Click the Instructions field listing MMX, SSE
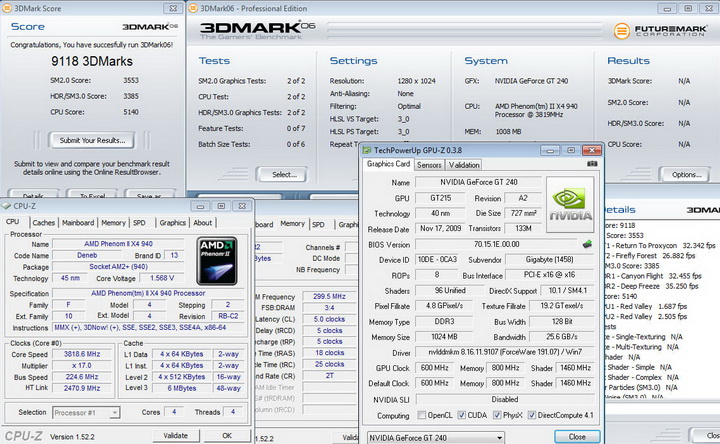This screenshot has height=444, width=720. (x=148, y=327)
